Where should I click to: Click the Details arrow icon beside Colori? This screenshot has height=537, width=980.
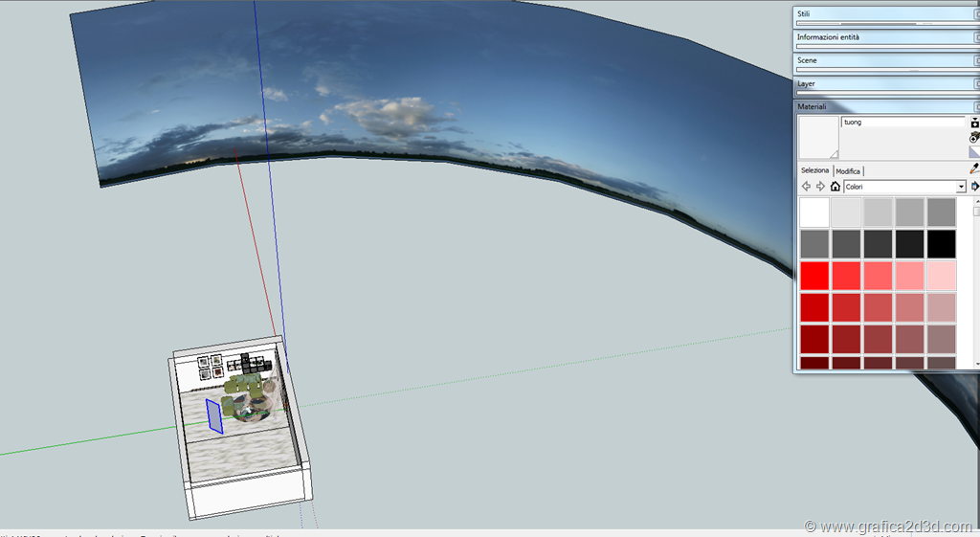coord(975,187)
